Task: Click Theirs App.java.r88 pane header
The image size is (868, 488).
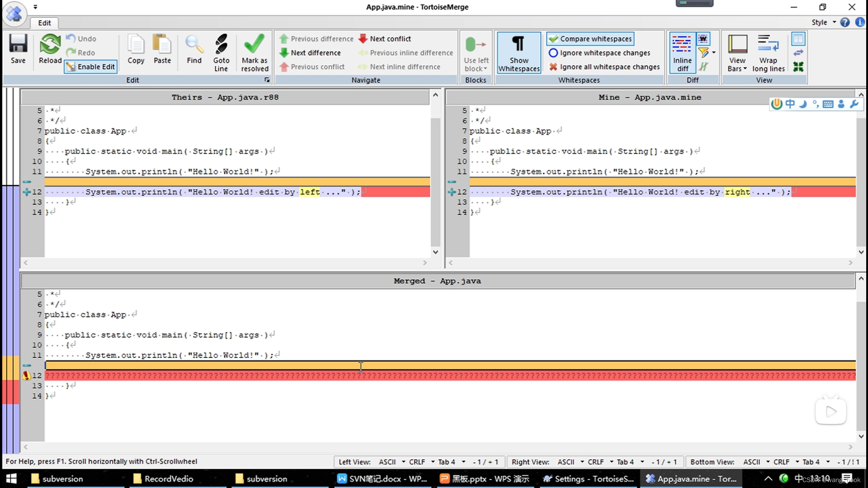Action: click(x=225, y=97)
